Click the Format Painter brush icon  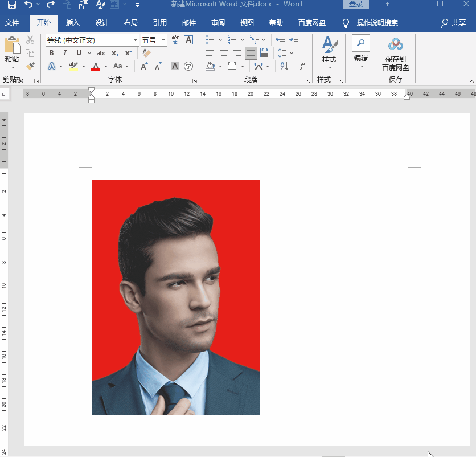tap(31, 66)
